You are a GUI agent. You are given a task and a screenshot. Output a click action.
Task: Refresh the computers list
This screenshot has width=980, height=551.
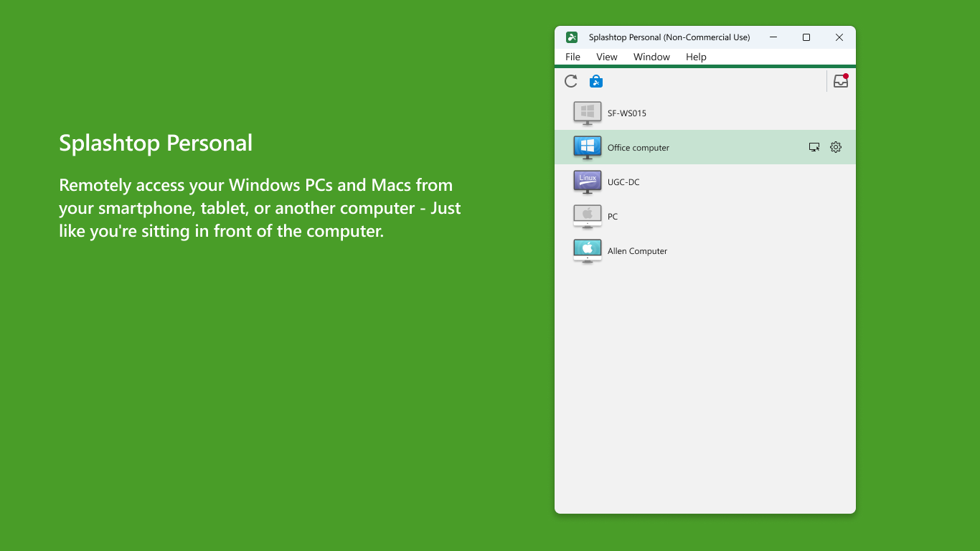(570, 81)
